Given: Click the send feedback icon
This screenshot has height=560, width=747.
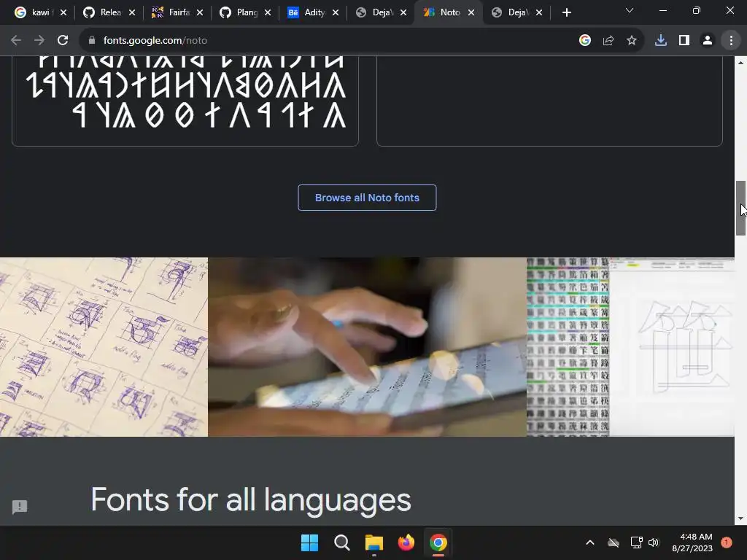Looking at the screenshot, I should pyautogui.click(x=20, y=507).
